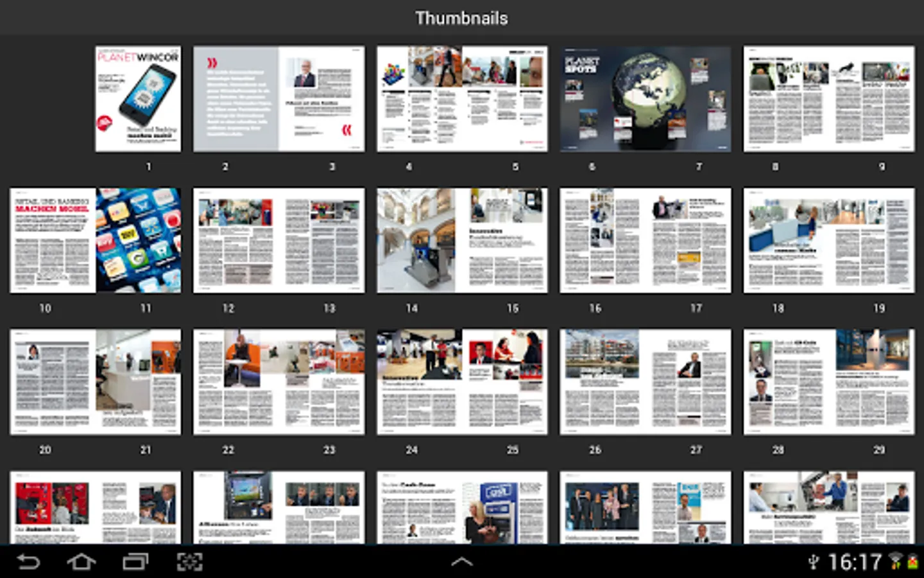This screenshot has height=578, width=924.
Task: Open the thumbnail for pages 20–21
Action: (96, 382)
